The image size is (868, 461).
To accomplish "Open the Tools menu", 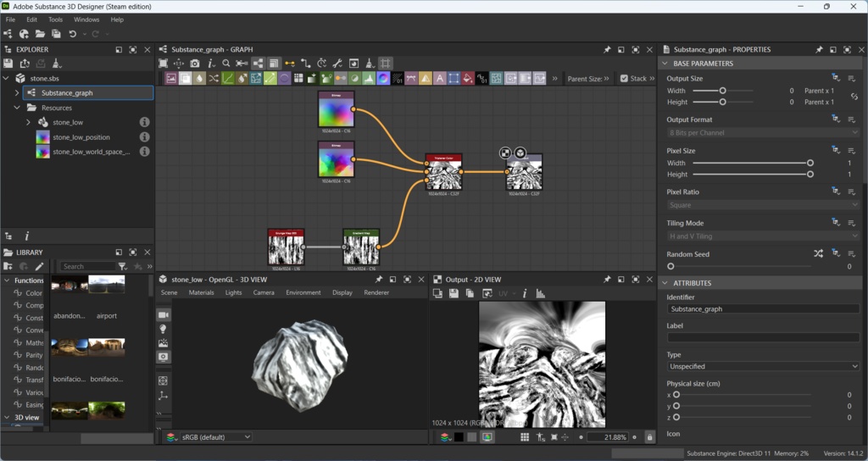I will [x=55, y=19].
